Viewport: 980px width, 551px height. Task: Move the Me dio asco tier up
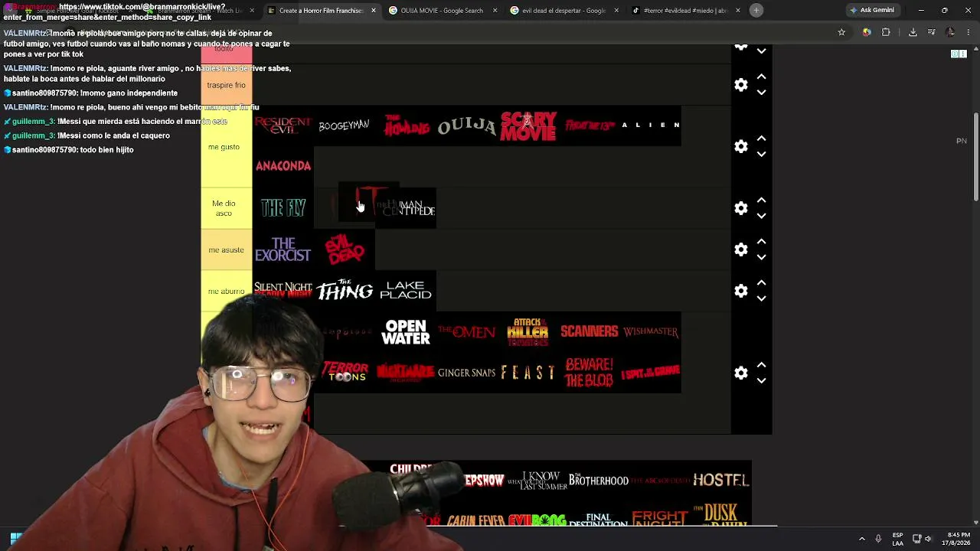pos(761,201)
